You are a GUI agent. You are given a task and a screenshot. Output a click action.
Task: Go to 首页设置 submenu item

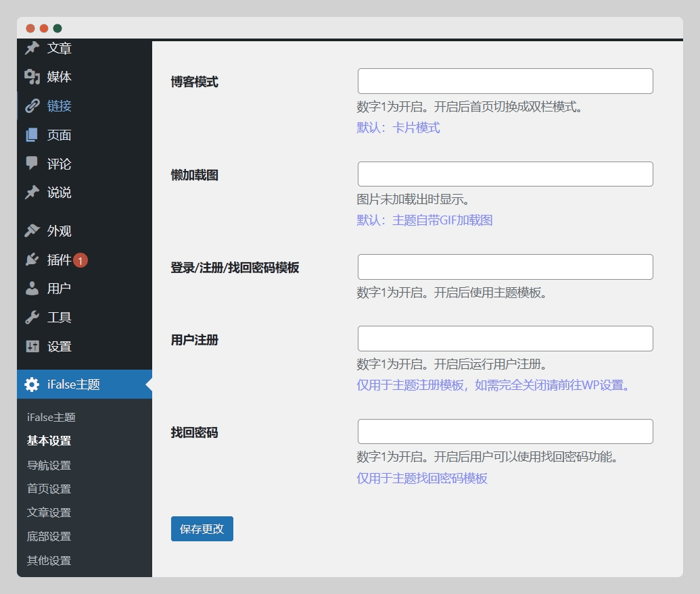click(x=49, y=489)
